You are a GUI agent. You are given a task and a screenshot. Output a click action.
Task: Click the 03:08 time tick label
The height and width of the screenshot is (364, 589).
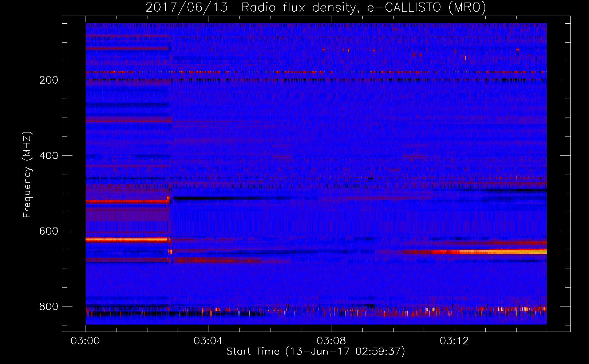pyautogui.click(x=331, y=341)
